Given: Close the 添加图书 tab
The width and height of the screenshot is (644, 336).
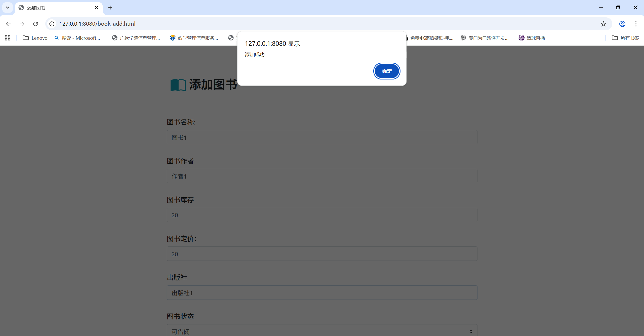Looking at the screenshot, I should pyautogui.click(x=97, y=8).
